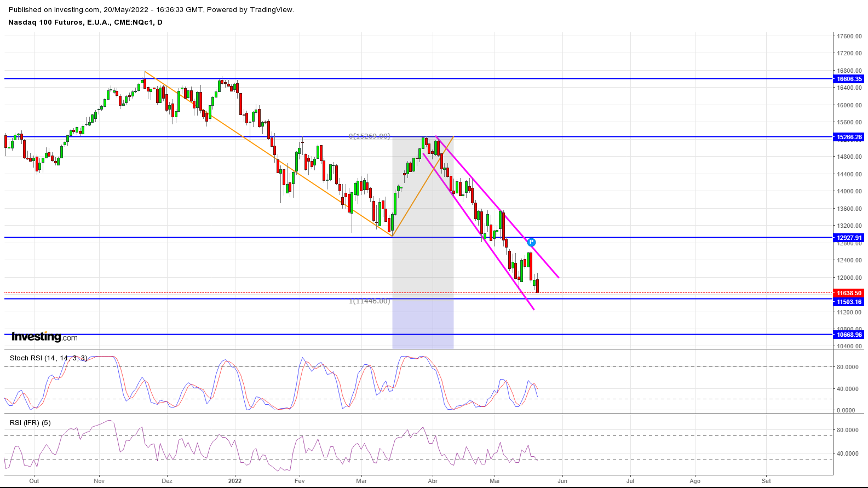Click the RSI (IFR) (5) indicator label
The width and height of the screenshot is (868, 488).
30,423
